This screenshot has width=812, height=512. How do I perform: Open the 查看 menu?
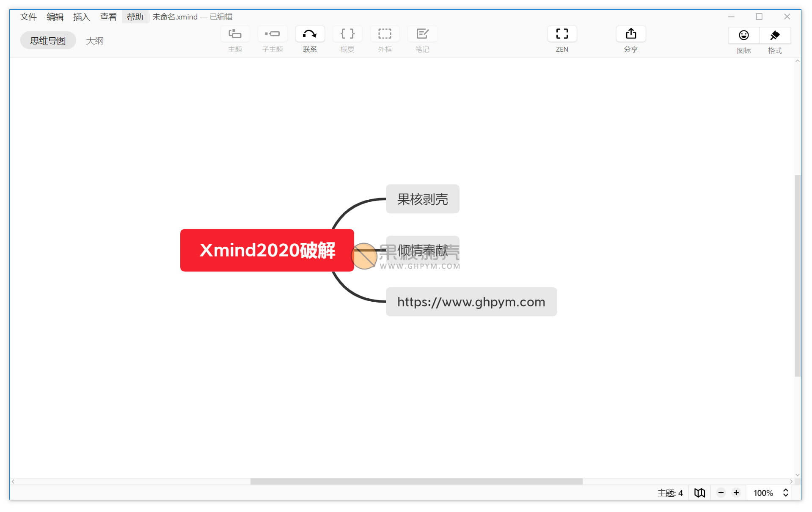108,17
